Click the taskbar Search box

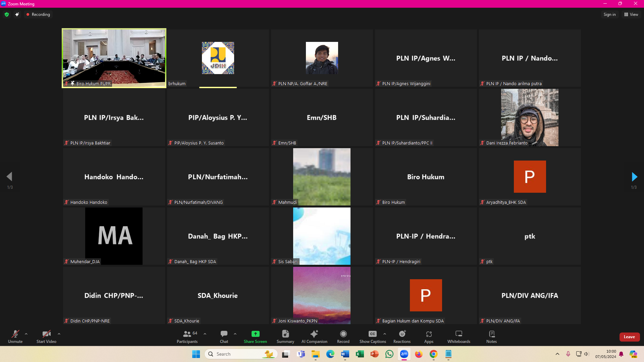point(241,354)
